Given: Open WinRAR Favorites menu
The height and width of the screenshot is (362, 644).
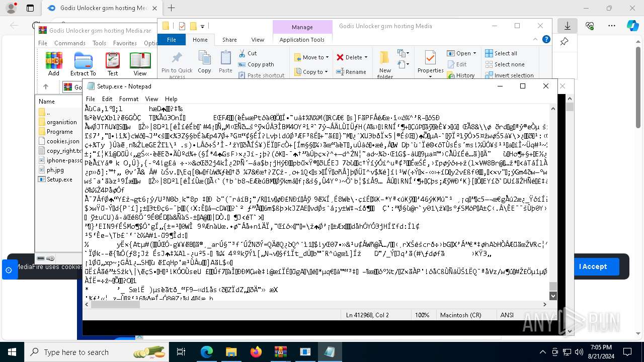Looking at the screenshot, I should 125,43.
